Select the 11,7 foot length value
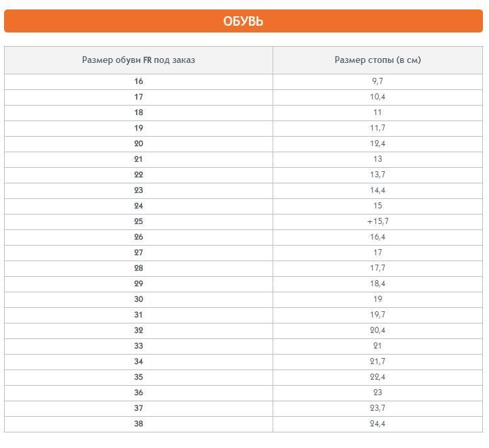The image size is (489, 448). pyautogui.click(x=377, y=128)
